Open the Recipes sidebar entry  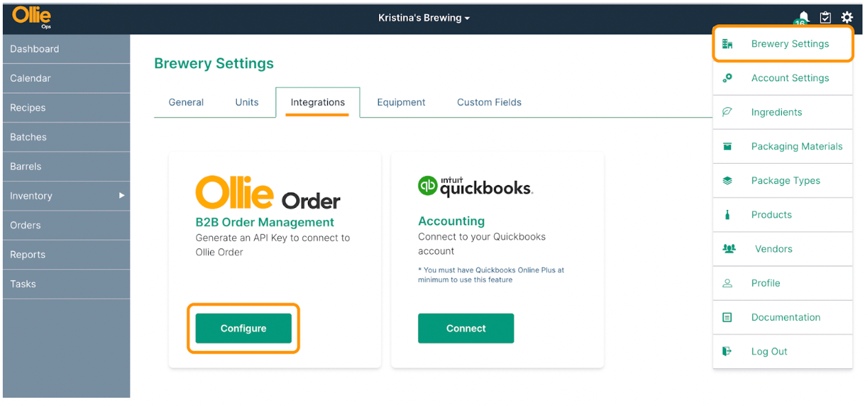pos(66,107)
